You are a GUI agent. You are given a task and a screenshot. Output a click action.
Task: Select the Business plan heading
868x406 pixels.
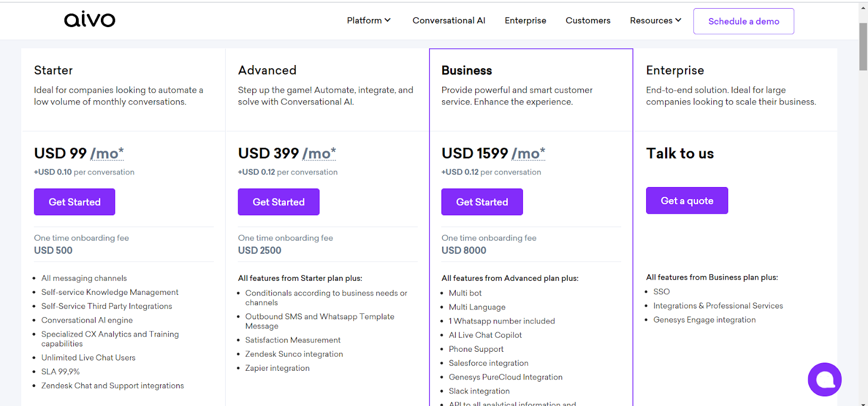[x=467, y=70]
